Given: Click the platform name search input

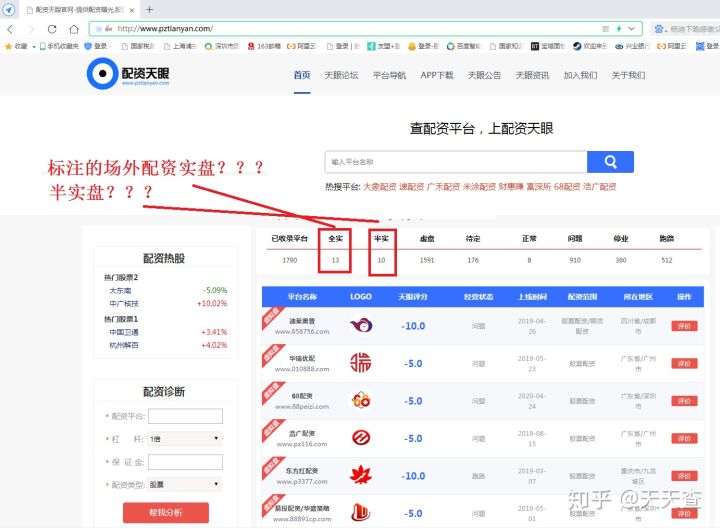Looking at the screenshot, I should pyautogui.click(x=456, y=162).
